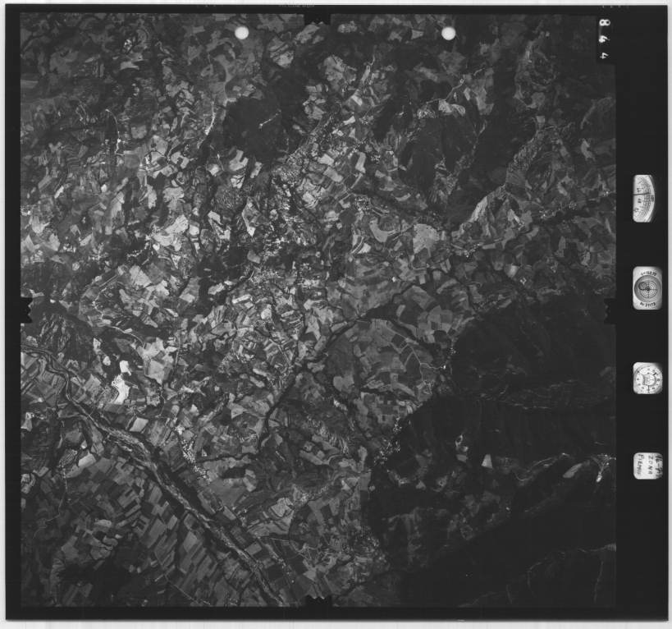Click the right edge fiducial notch
The height and width of the screenshot is (629, 672).
610,310
